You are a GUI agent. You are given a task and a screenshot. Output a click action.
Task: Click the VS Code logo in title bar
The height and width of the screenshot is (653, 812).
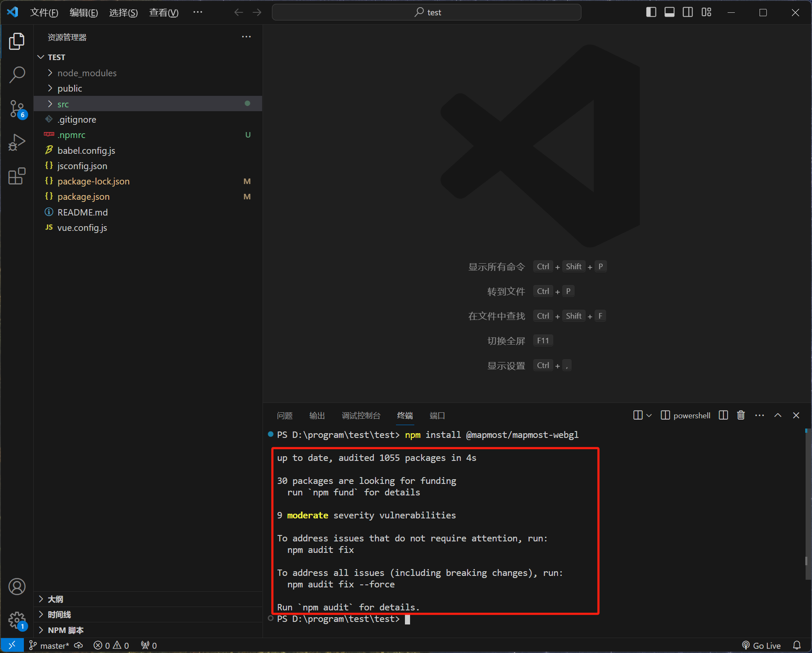pos(12,12)
